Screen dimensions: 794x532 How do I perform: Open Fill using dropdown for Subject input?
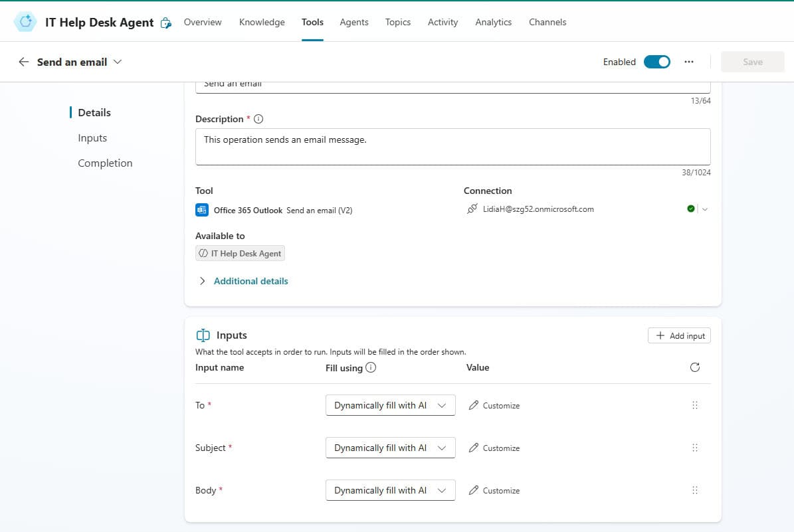click(x=390, y=448)
